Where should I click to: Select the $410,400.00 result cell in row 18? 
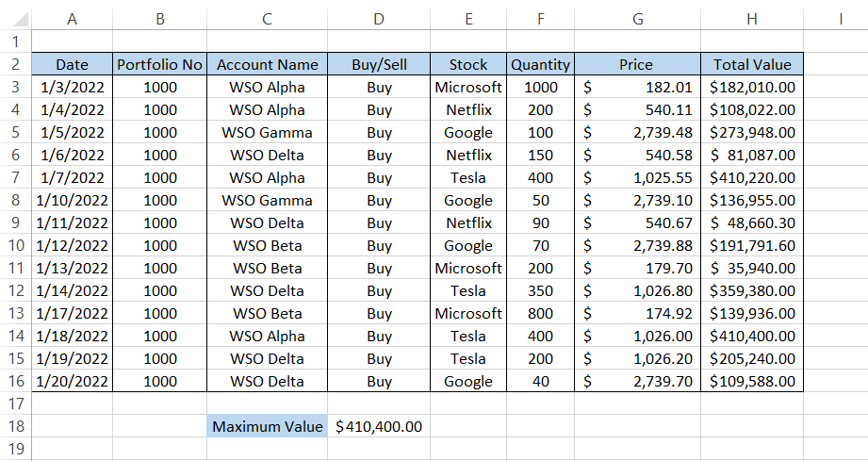point(379,426)
